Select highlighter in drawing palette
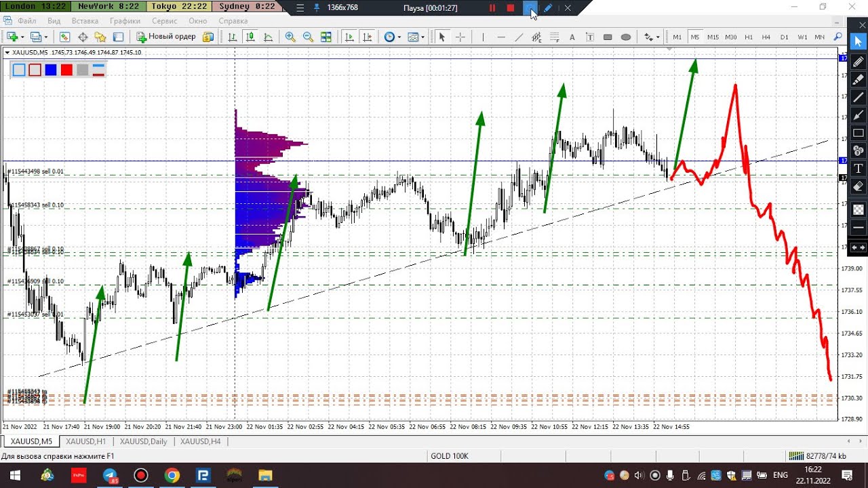868x488 pixels. click(x=859, y=79)
